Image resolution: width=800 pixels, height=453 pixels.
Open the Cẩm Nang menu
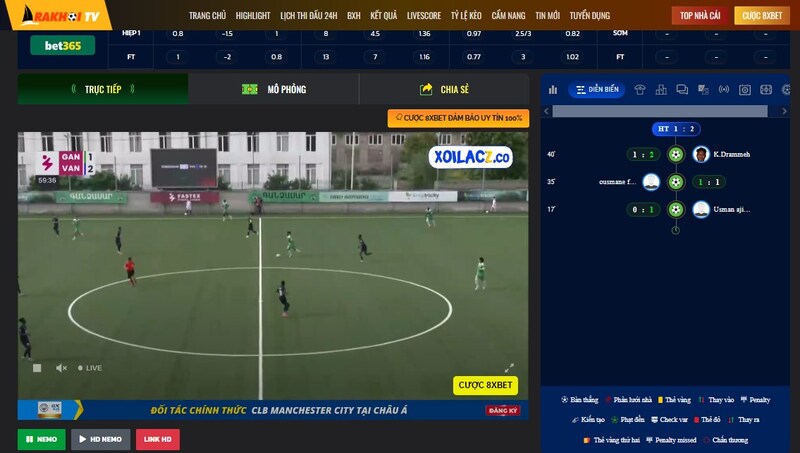(509, 16)
